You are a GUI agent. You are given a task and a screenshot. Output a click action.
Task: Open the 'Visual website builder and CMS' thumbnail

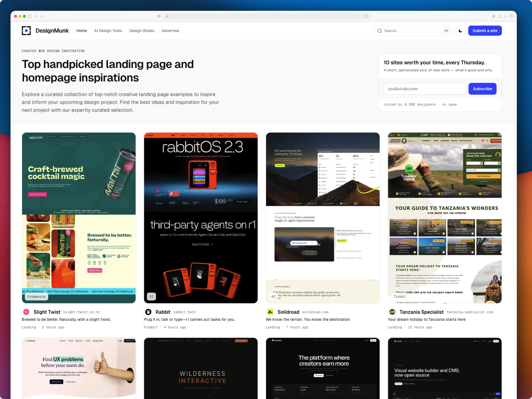tap(445, 368)
